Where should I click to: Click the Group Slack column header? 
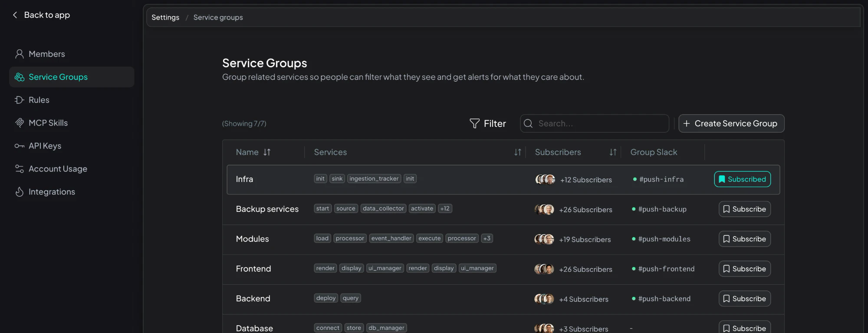(x=654, y=152)
